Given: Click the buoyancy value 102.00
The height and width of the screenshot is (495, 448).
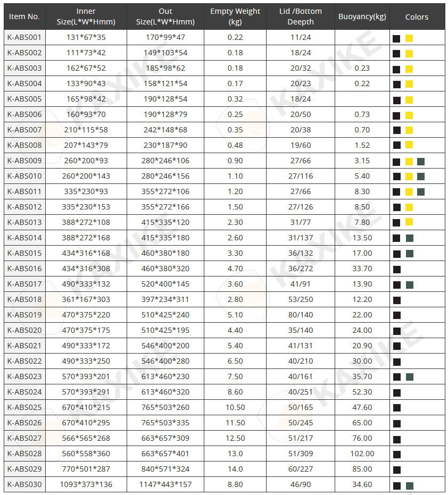Looking at the screenshot, I should tap(362, 454).
